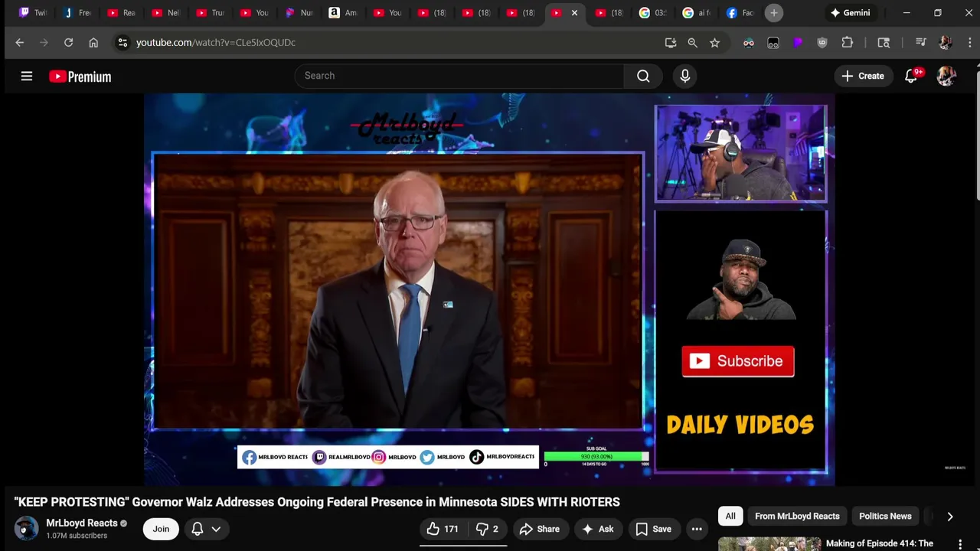Open the zoom magnifier icon in address bar

point(692,43)
